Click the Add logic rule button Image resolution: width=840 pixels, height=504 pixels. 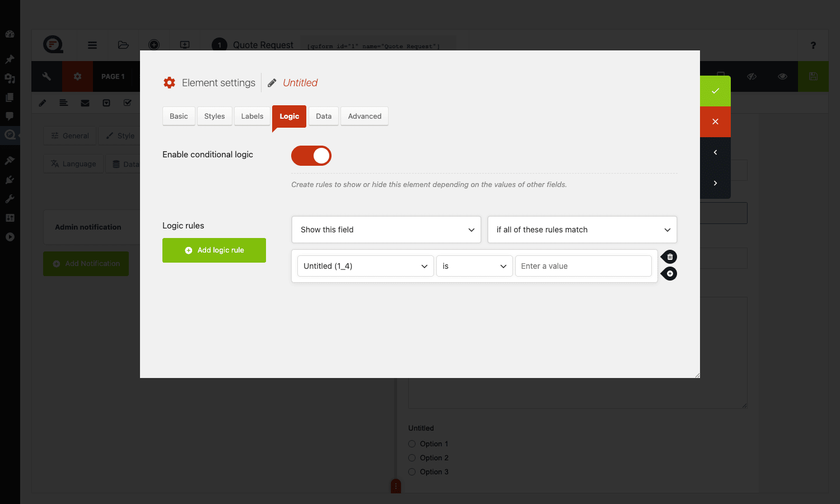click(214, 250)
